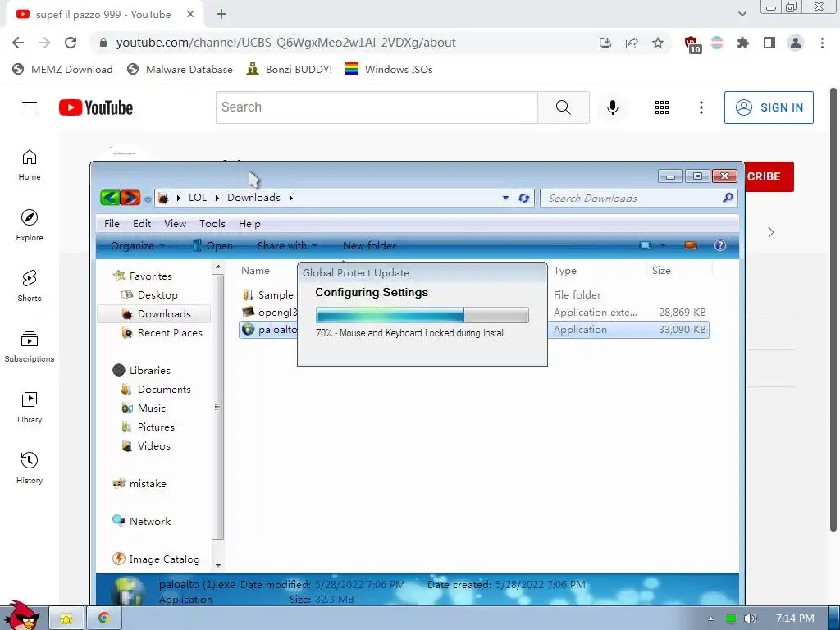Bookmark this page with the star icon
Image resolution: width=840 pixels, height=630 pixels.
(x=658, y=43)
